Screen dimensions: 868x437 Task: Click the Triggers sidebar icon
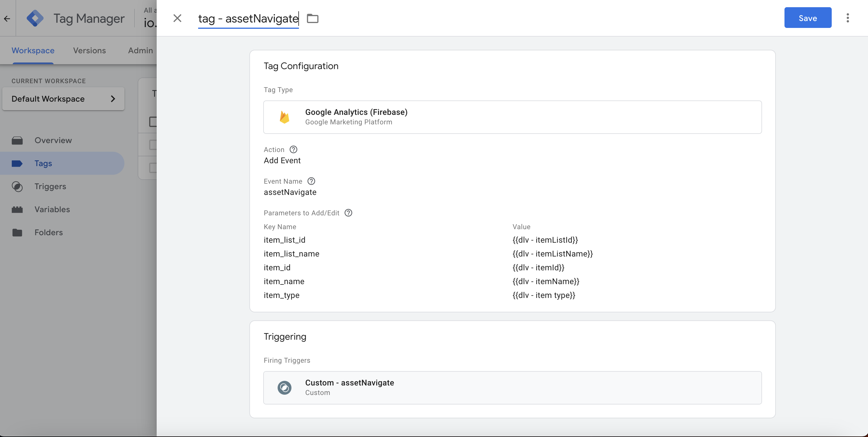point(17,187)
